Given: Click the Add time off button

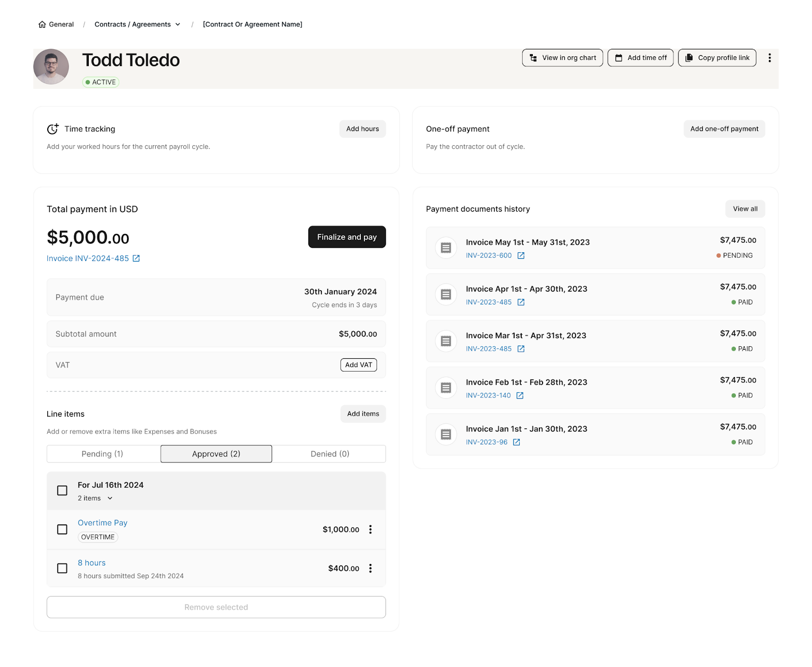Looking at the screenshot, I should (x=640, y=58).
